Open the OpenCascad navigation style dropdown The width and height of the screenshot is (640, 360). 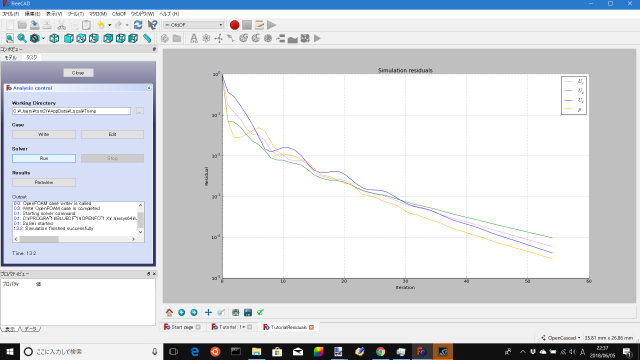click(561, 338)
